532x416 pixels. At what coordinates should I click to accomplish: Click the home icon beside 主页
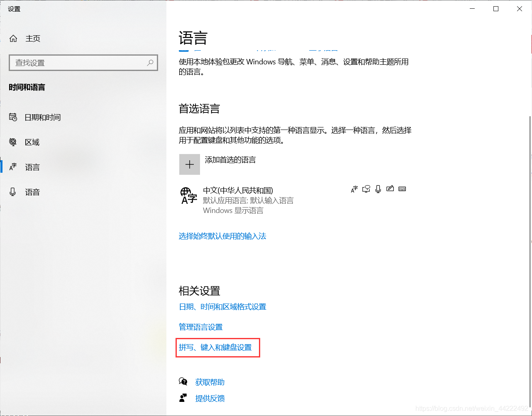(x=13, y=39)
